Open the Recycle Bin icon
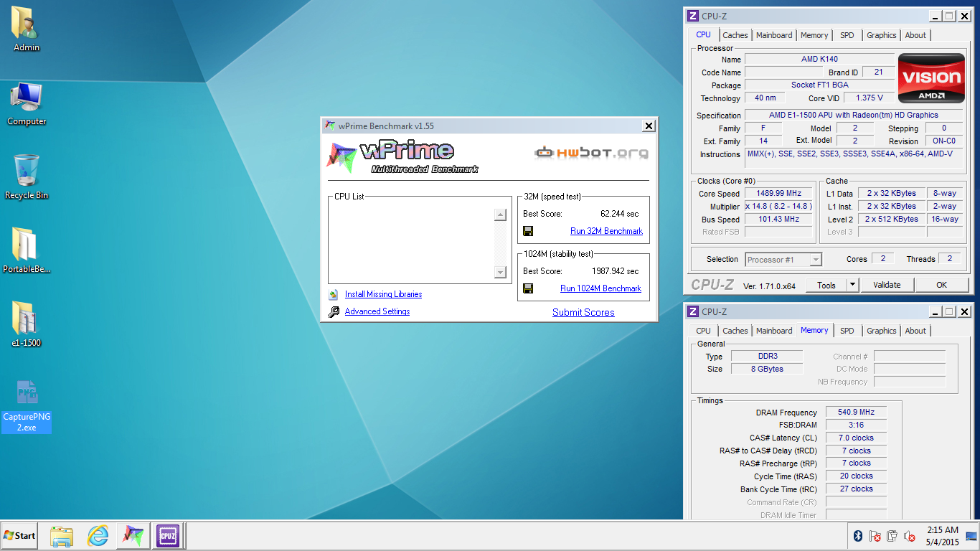Viewport: 980px width, 551px height. click(27, 176)
